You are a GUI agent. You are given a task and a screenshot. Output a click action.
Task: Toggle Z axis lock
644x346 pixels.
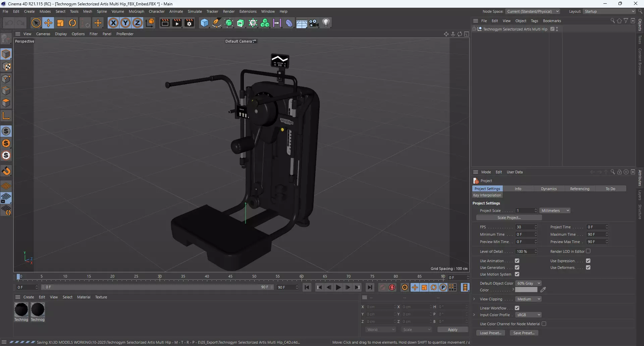click(x=138, y=23)
